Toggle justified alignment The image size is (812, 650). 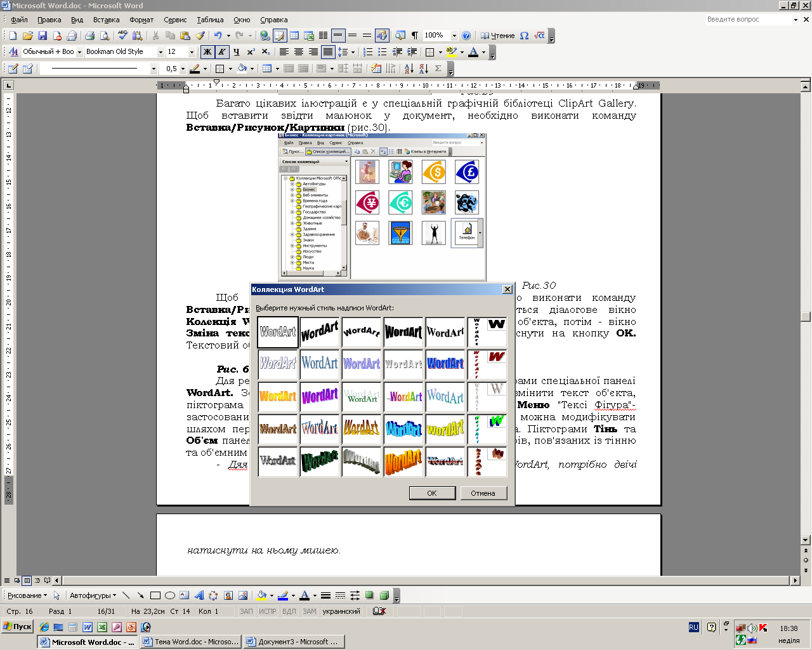(x=328, y=52)
